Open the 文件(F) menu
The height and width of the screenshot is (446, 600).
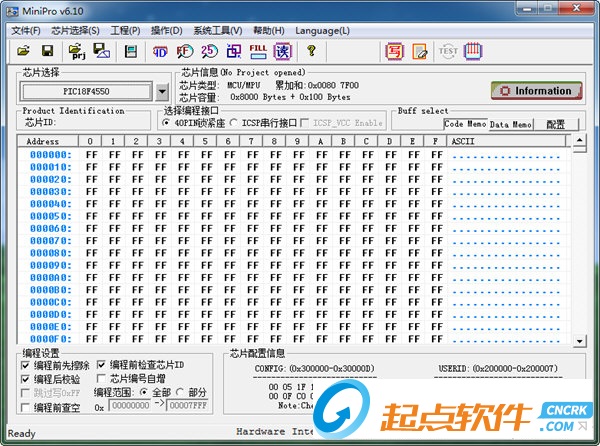tap(26, 31)
